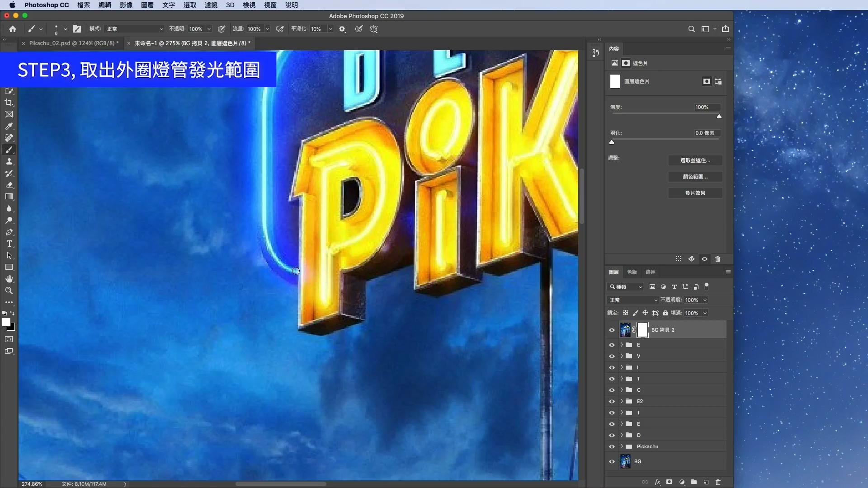Select the Clone Stamp tool
This screenshot has width=868, height=488.
(9, 161)
